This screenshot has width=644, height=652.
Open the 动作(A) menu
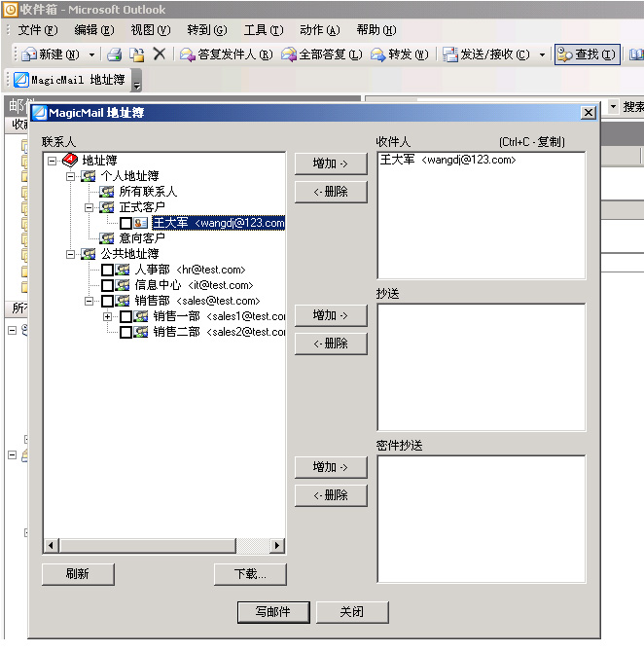click(x=320, y=30)
